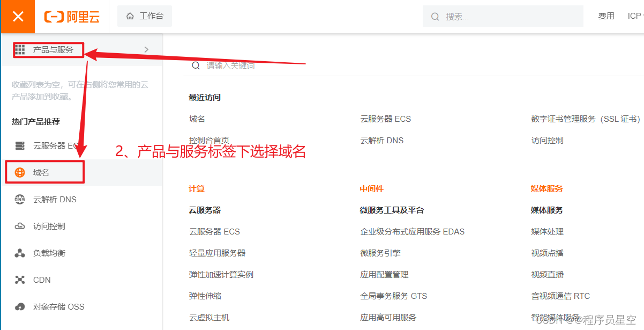Open 应用高可用服务 link
644x330 pixels.
[x=388, y=317]
